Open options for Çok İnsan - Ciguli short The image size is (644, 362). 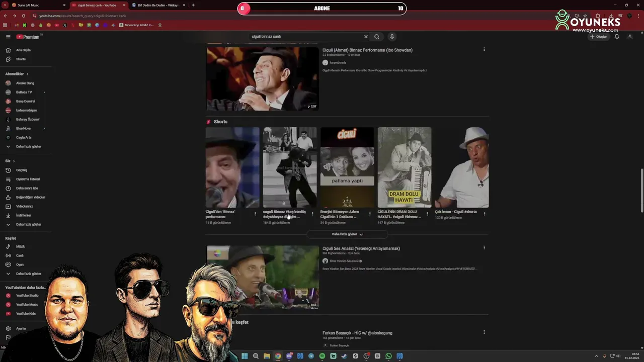coord(485,214)
